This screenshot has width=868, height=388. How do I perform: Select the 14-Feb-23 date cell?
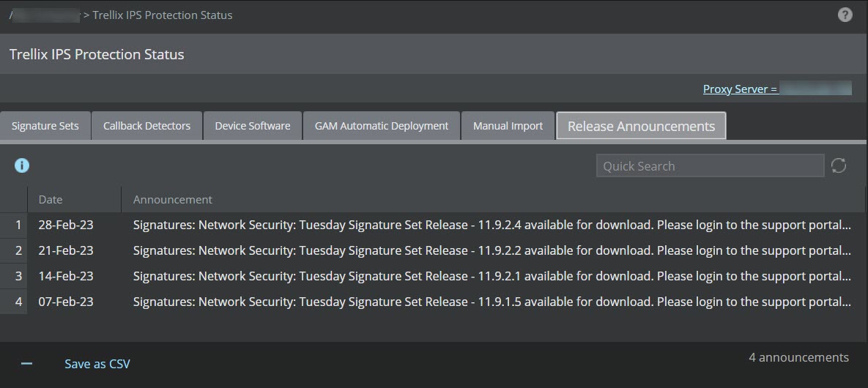(x=66, y=276)
